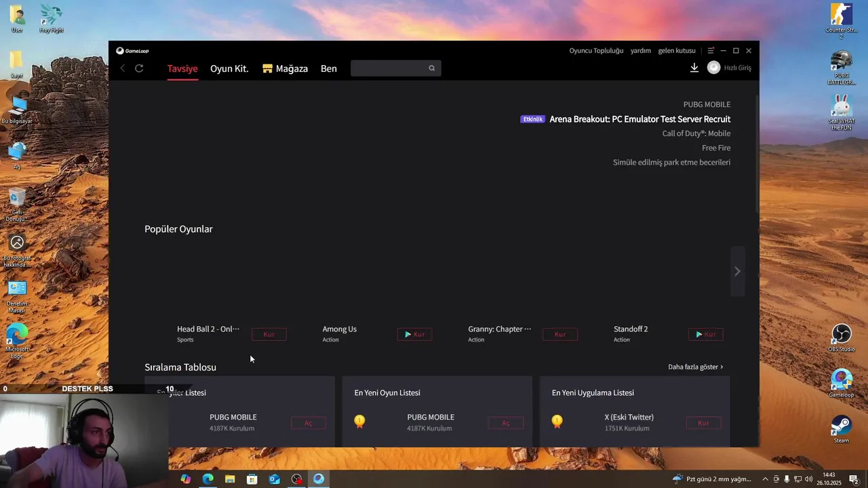The height and width of the screenshot is (488, 868).
Task: Click the Hızlı Giriş profile avatar
Action: [x=713, y=68]
